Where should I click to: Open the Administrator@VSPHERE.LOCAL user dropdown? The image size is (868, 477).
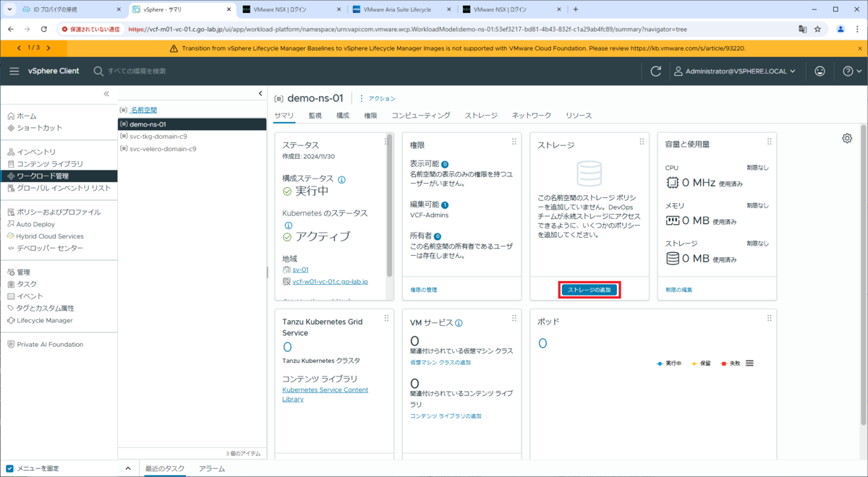point(735,71)
